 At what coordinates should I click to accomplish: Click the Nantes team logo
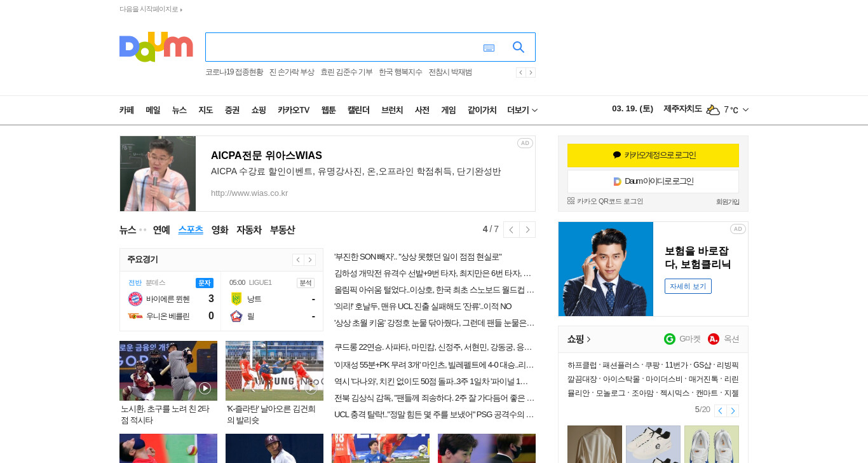coord(236,299)
